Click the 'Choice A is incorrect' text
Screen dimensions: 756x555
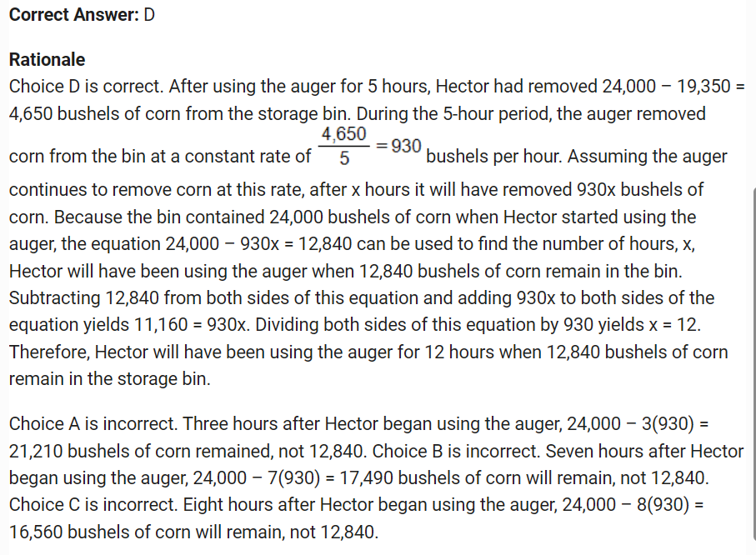click(x=93, y=424)
